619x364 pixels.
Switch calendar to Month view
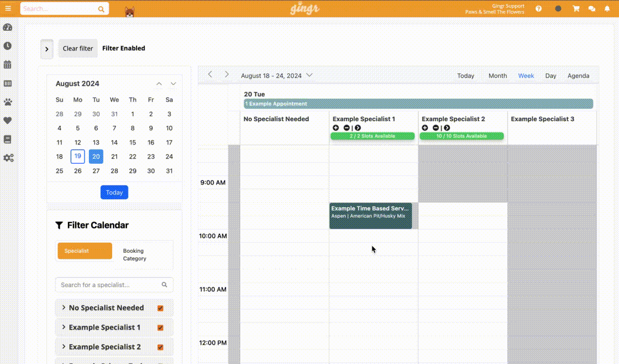tap(498, 76)
